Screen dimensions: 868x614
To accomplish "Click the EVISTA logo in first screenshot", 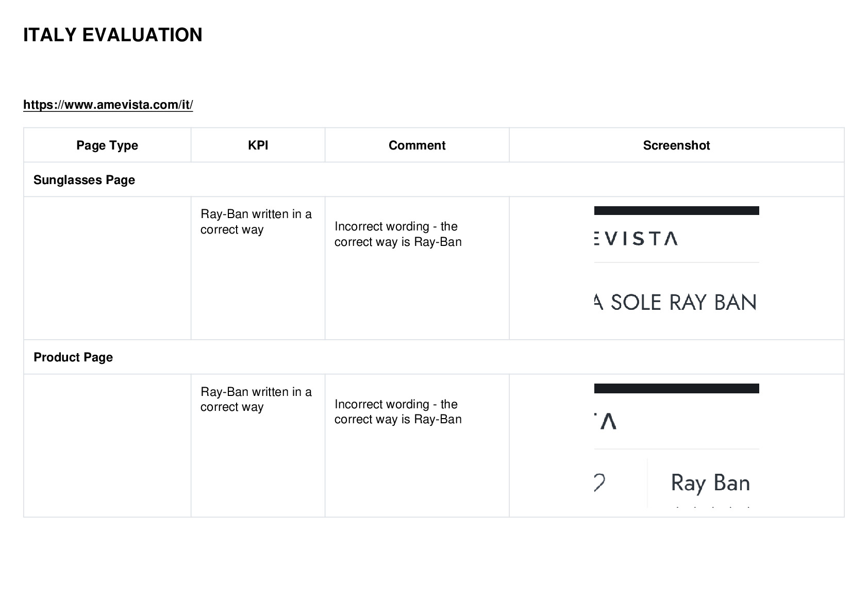I will 636,239.
